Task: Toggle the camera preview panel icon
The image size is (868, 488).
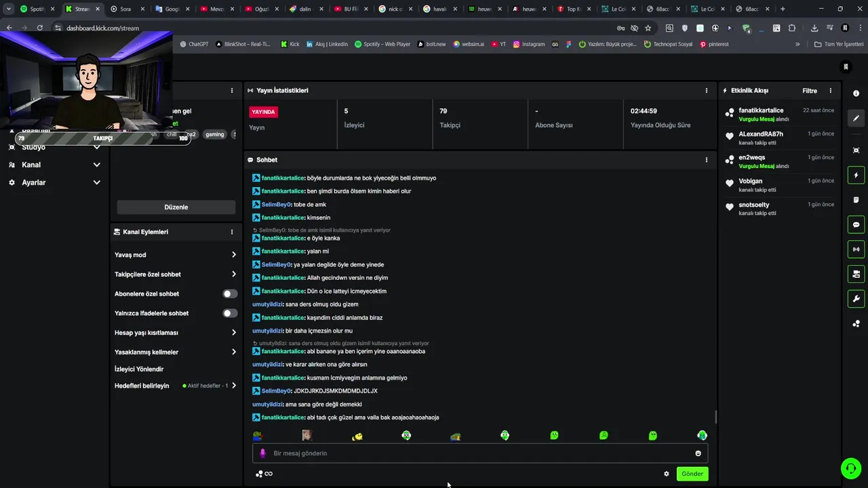Action: point(856,274)
